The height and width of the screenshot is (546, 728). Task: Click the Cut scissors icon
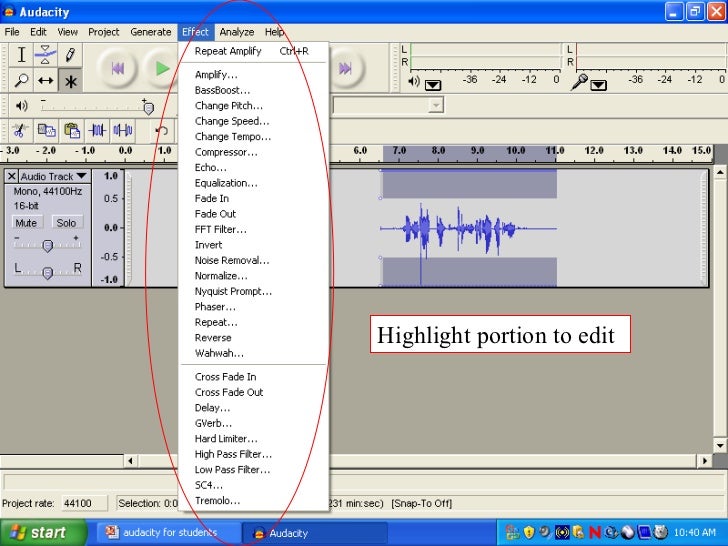click(20, 130)
